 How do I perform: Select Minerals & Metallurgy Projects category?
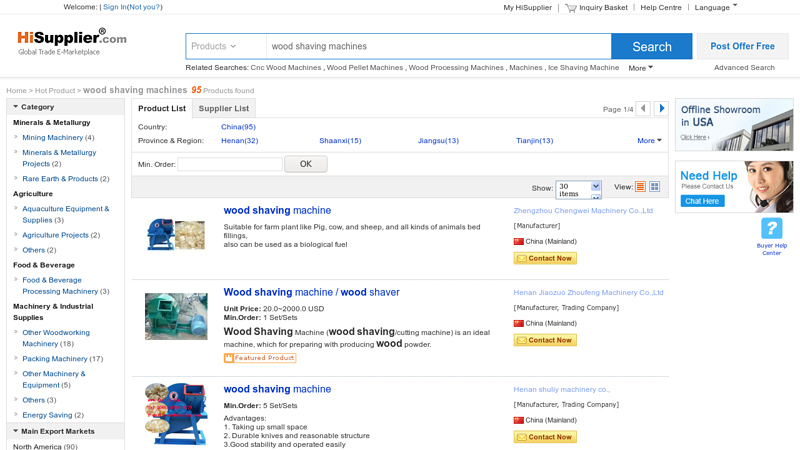tap(59, 158)
